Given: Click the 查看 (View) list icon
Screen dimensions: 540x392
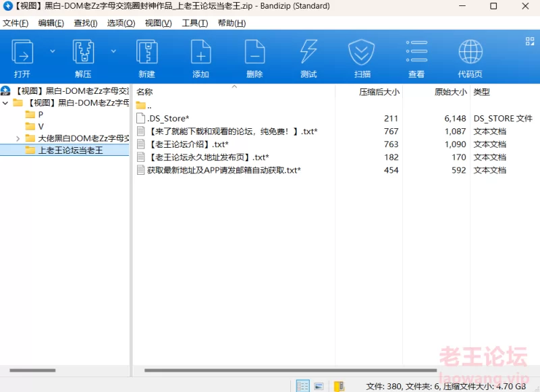Looking at the screenshot, I should 416,52.
